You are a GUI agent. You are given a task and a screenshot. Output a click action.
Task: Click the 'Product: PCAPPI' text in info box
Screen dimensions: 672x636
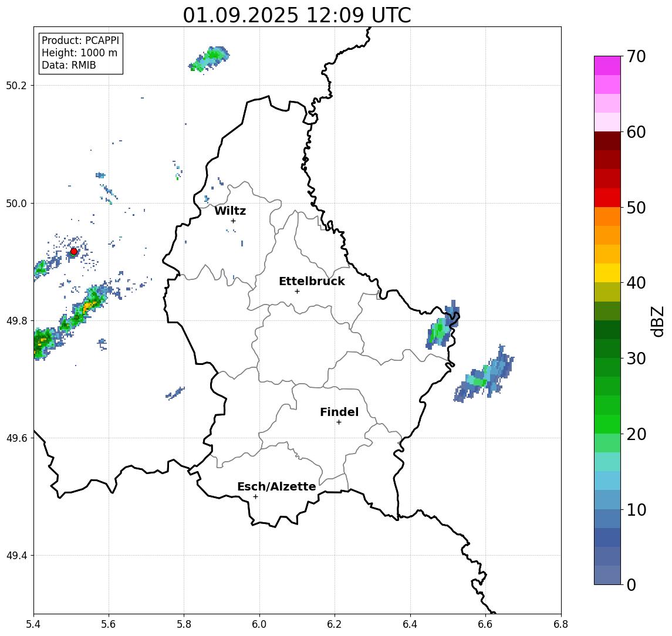[x=80, y=40]
